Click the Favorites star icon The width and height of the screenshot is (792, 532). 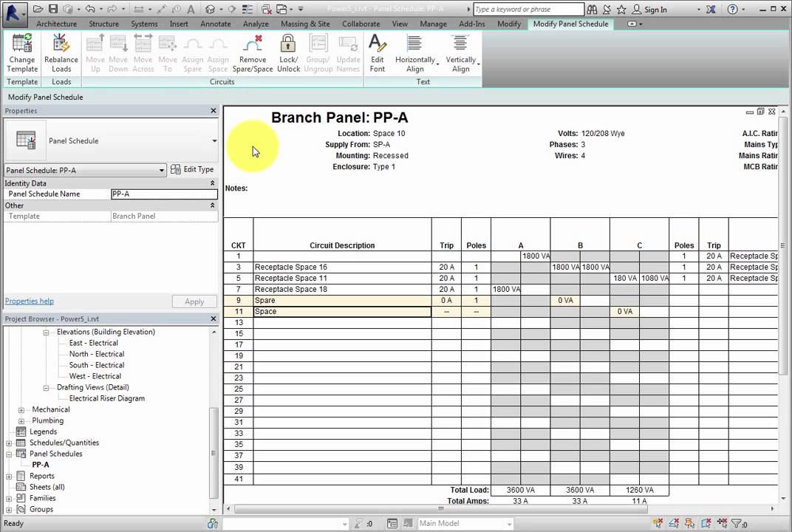click(x=621, y=9)
